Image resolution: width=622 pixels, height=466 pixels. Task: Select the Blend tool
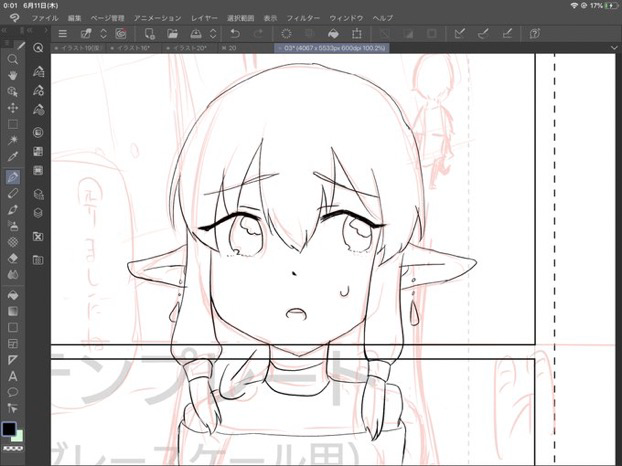pos(13,274)
